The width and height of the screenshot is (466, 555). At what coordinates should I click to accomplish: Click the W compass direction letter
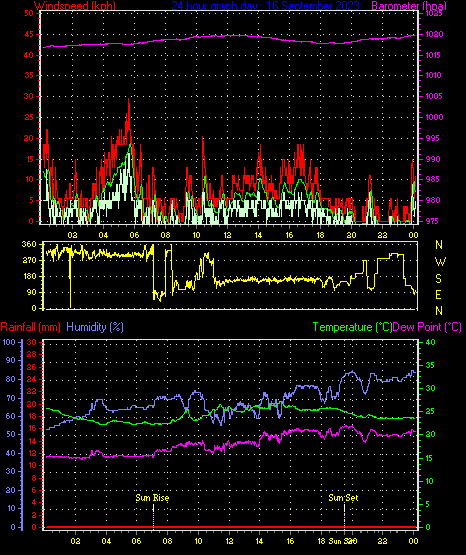coord(440,262)
